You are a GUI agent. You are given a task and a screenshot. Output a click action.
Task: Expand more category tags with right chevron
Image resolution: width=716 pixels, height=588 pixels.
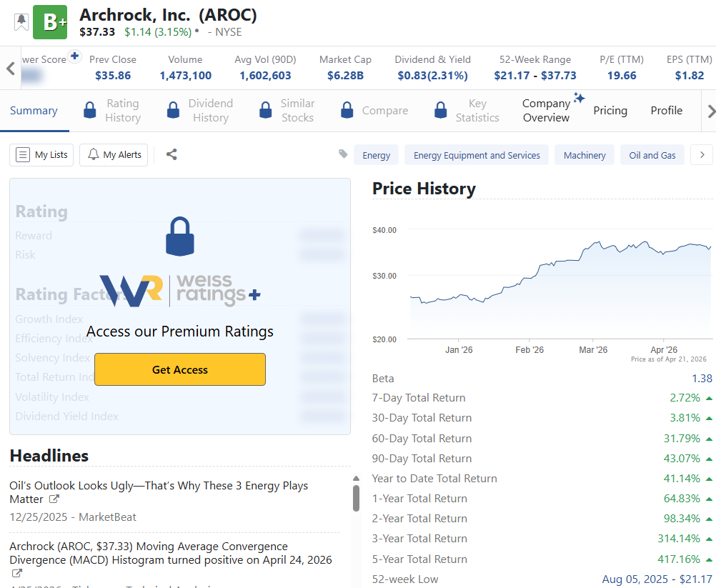click(702, 155)
